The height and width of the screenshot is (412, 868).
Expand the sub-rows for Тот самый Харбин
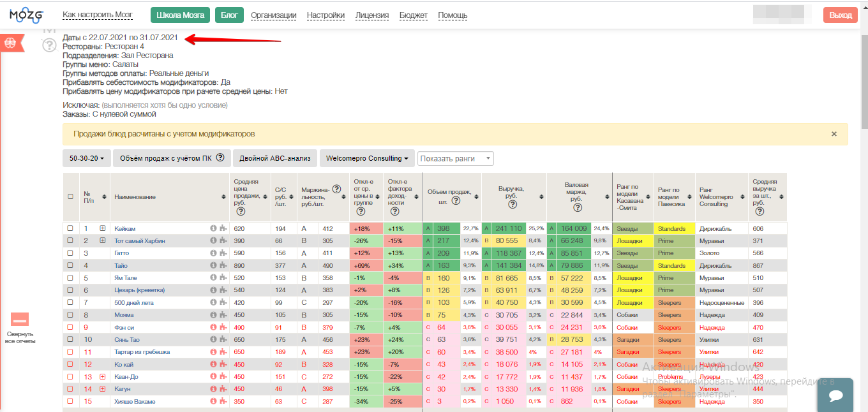[x=102, y=240]
